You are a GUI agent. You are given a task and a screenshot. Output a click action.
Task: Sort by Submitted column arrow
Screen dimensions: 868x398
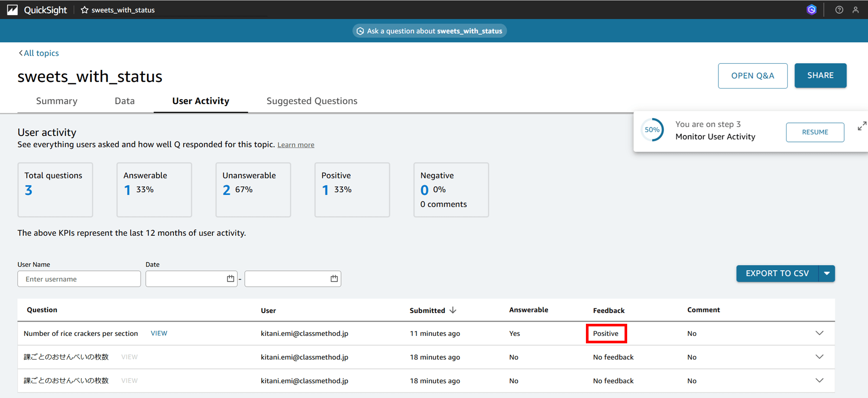[453, 310]
